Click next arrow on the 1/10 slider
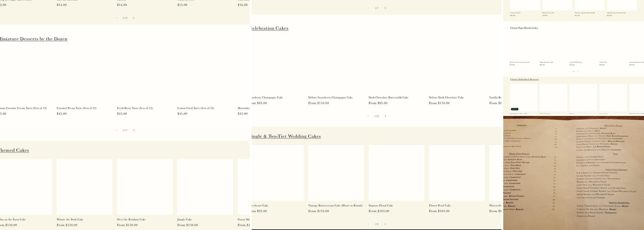 point(134,18)
